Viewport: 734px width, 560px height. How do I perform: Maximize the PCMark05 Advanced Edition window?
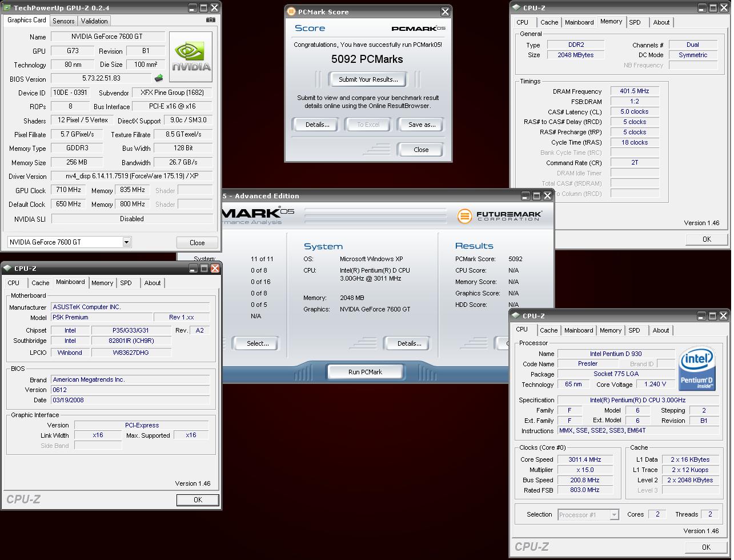[536, 195]
